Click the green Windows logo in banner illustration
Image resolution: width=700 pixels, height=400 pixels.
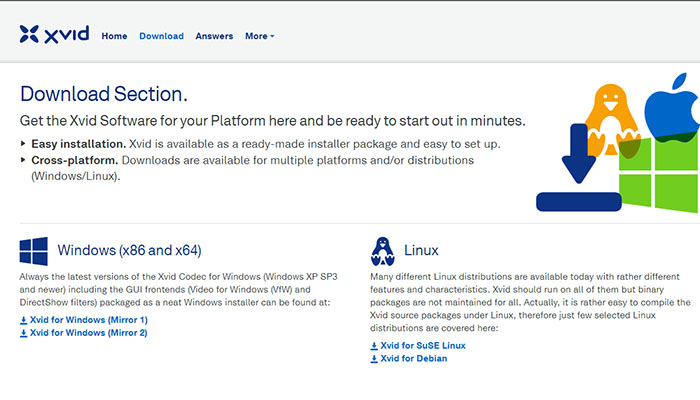659,174
